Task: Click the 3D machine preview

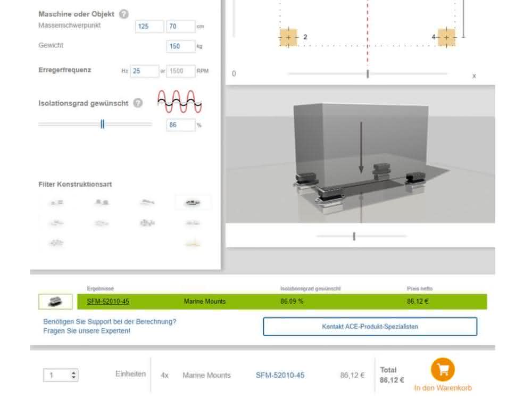Action: [x=360, y=154]
